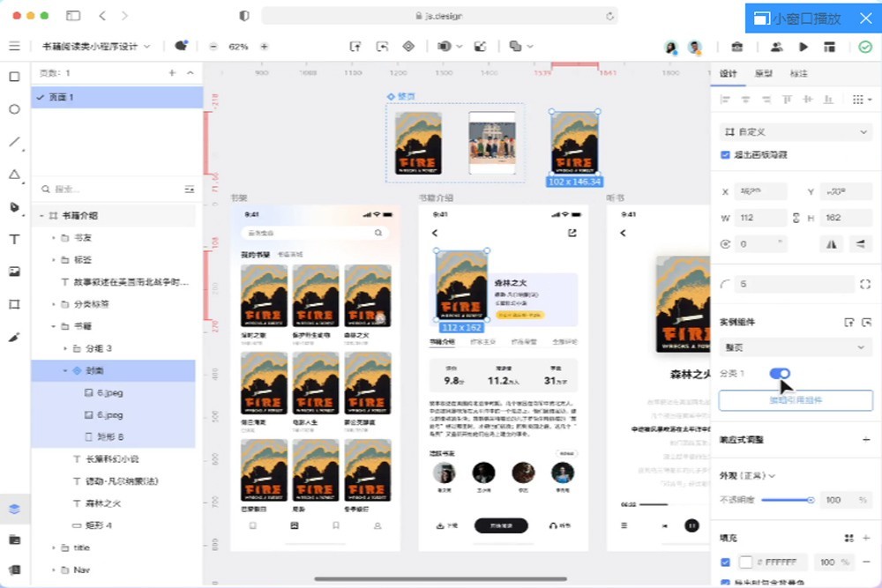The height and width of the screenshot is (588, 882).
Task: Click the flip vertical icon
Action: coord(861,244)
